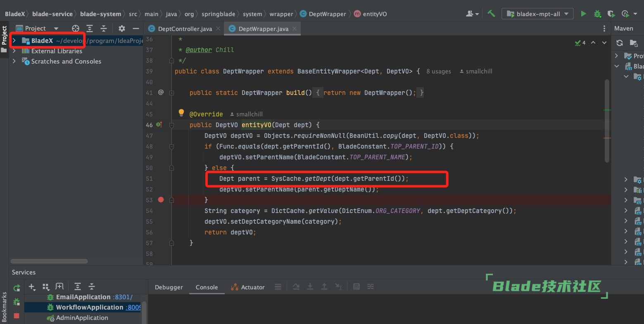The height and width of the screenshot is (324, 644).
Task: Open the Code With Me users dropdown
Action: [472, 14]
